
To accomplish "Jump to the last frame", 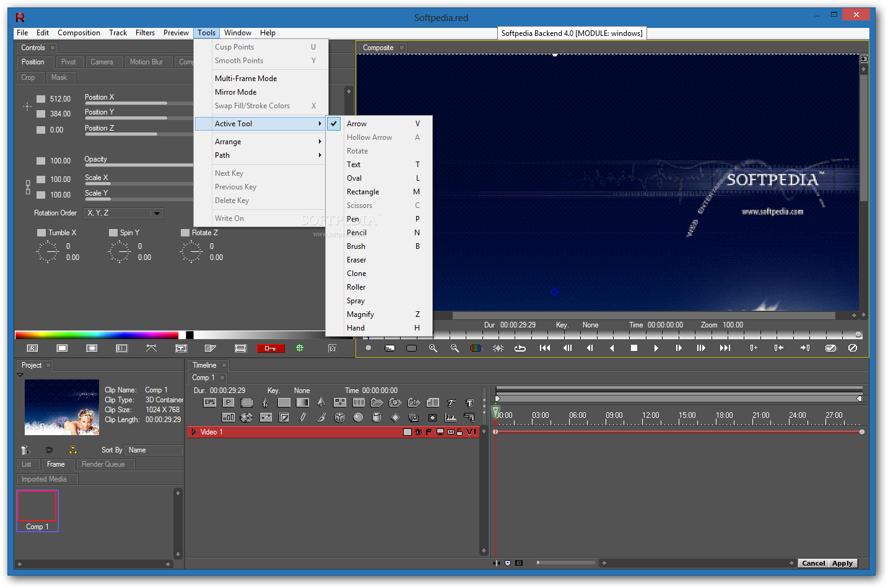I will pyautogui.click(x=725, y=348).
